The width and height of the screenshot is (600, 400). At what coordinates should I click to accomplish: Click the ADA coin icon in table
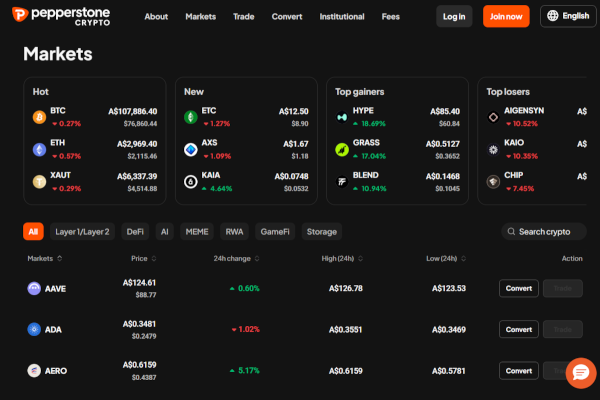pyautogui.click(x=34, y=329)
